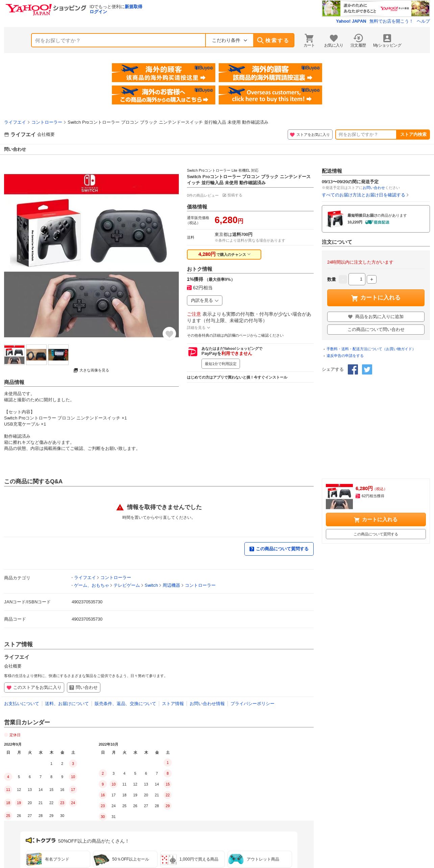
Task: Expand 4,280円で購入のチャンス banner
Action: pyautogui.click(x=224, y=255)
